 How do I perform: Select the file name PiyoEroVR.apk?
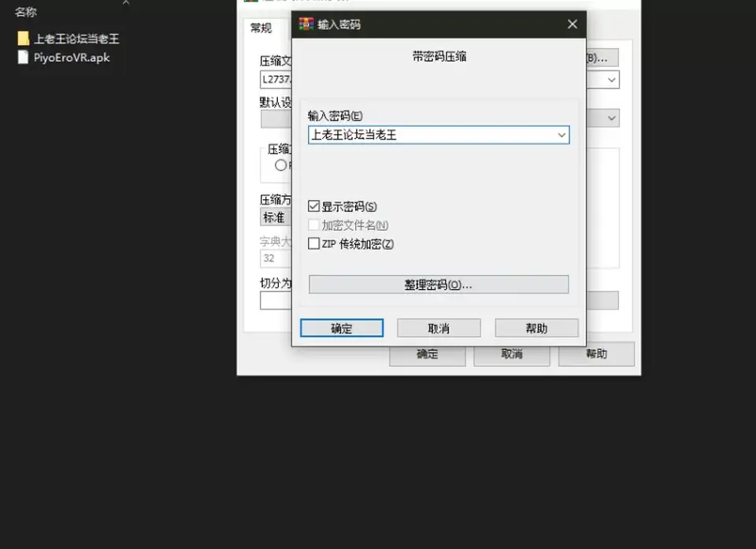(72, 57)
